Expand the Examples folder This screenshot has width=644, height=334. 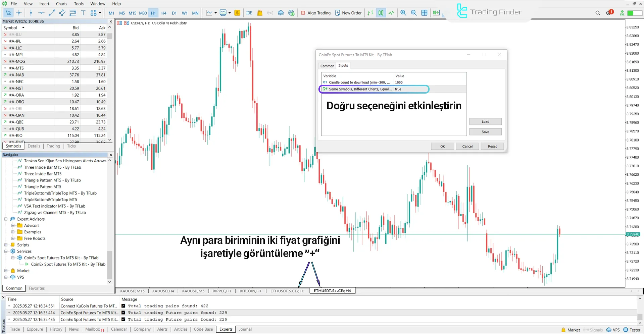(13, 232)
